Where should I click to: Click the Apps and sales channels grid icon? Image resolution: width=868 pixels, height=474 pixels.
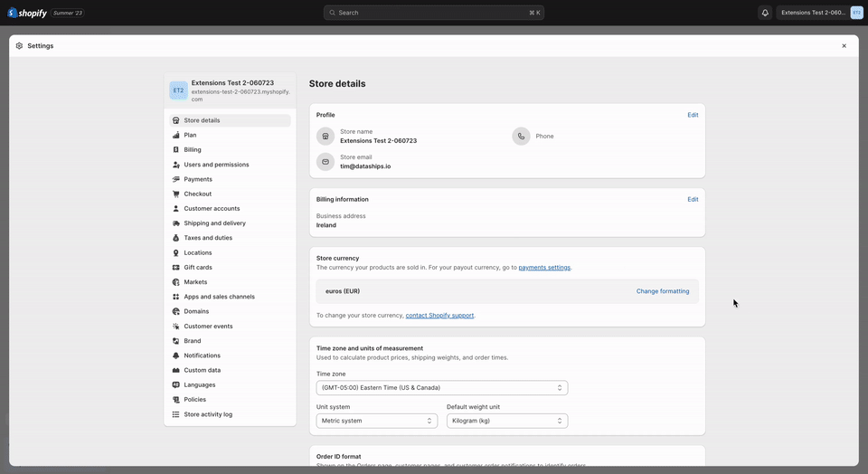point(176,297)
